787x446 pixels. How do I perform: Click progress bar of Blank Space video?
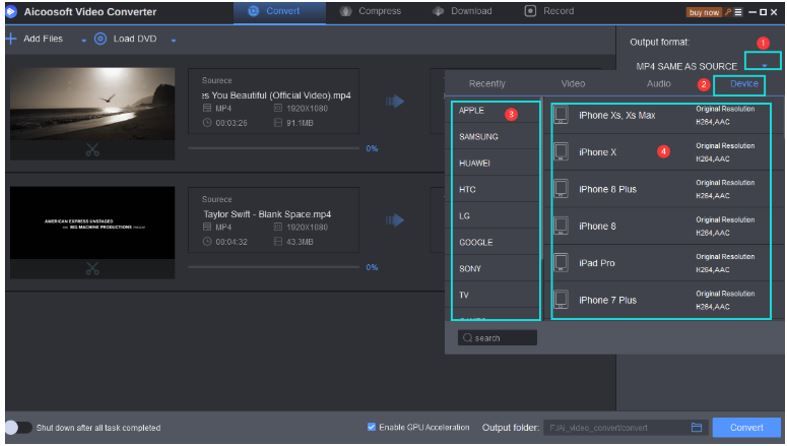pos(274,267)
